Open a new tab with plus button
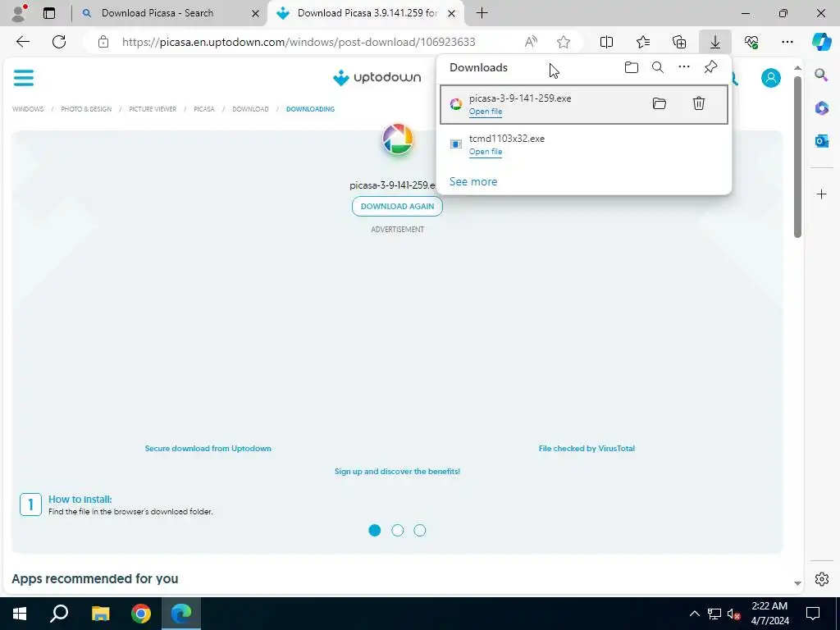This screenshot has width=840, height=630. coord(482,13)
